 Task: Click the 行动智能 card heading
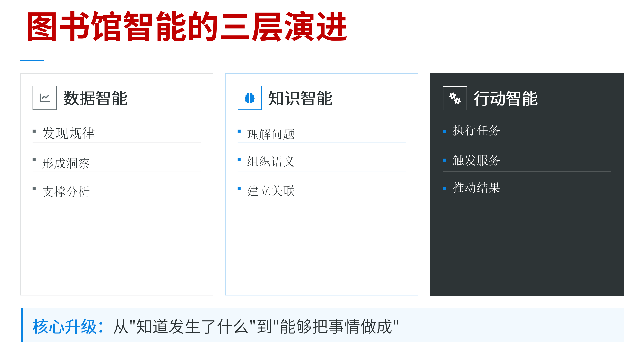(x=505, y=98)
